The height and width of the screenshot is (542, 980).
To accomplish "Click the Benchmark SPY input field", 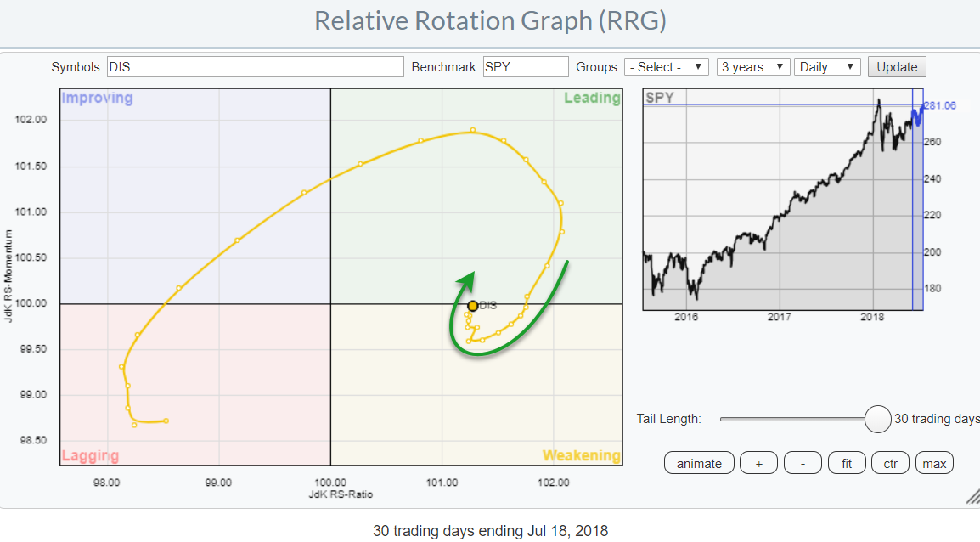I will click(526, 67).
